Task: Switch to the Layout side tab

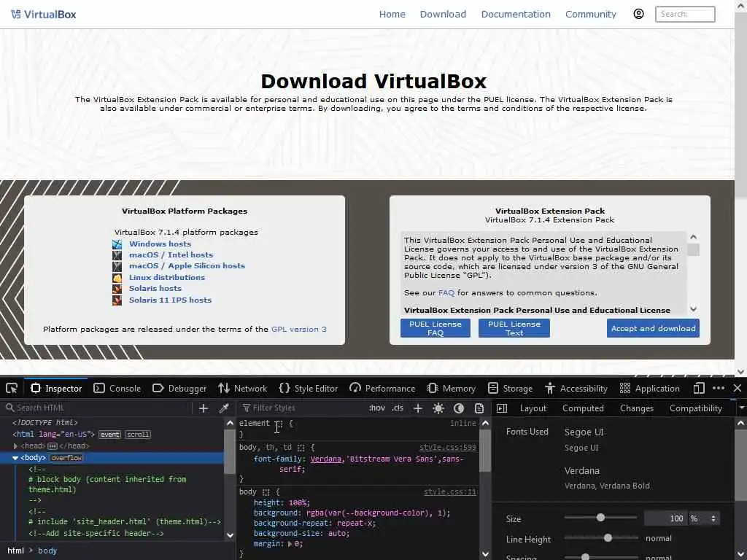Action: point(533,408)
